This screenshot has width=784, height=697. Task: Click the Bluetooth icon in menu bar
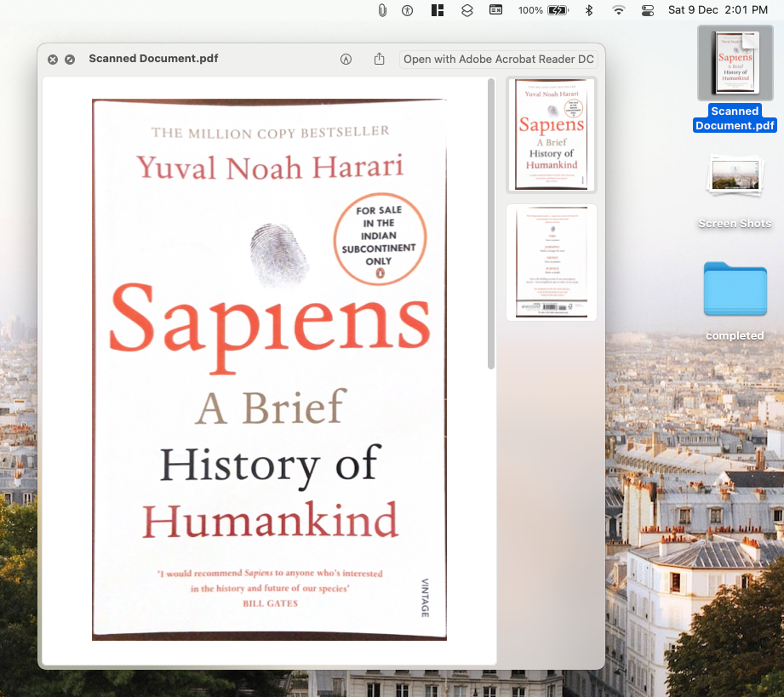point(588,10)
